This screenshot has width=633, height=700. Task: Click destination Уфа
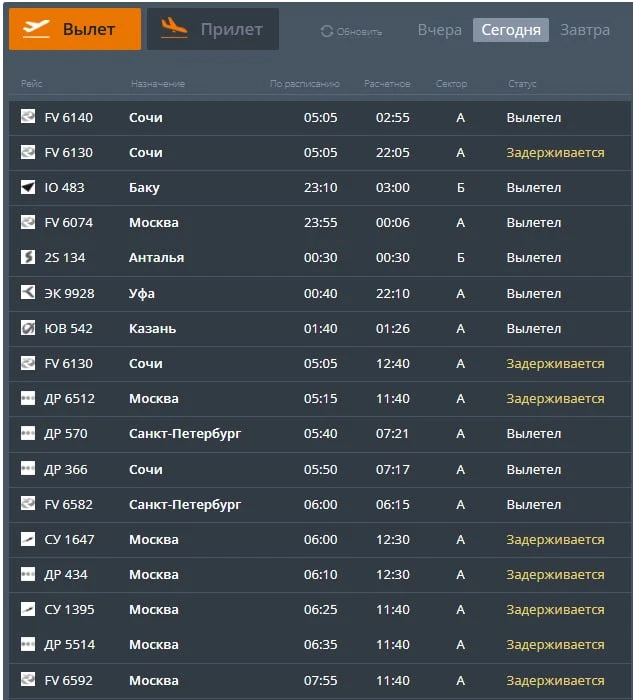(142, 294)
